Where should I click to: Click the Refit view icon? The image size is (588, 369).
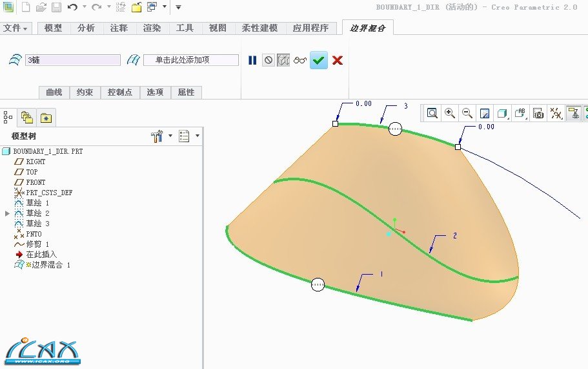[432, 113]
